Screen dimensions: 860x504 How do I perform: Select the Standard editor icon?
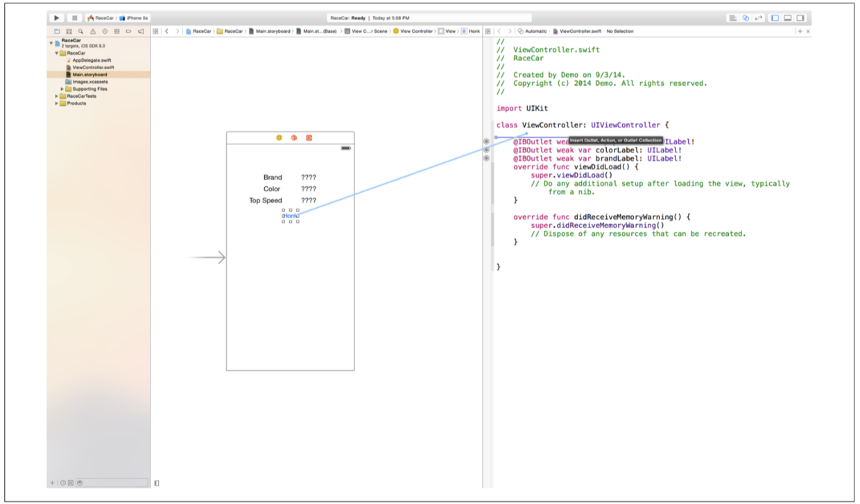click(733, 18)
